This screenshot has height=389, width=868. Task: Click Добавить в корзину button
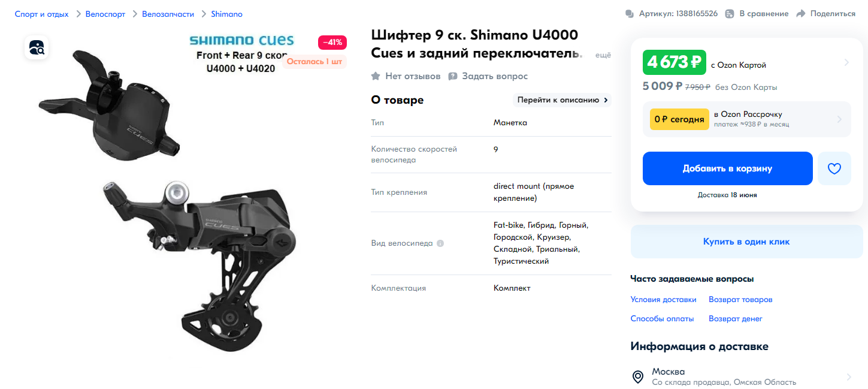point(727,168)
